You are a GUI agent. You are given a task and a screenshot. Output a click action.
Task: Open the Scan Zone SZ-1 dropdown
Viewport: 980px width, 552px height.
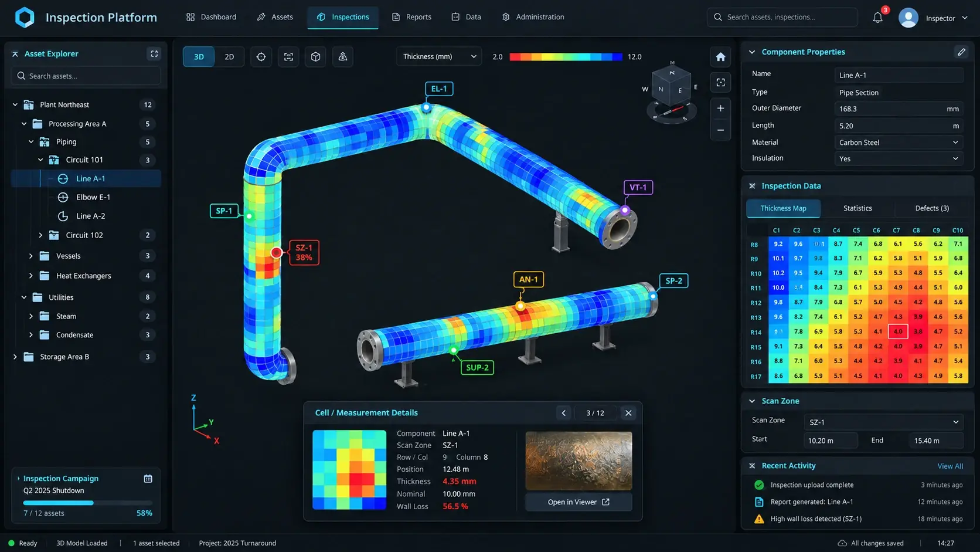[x=883, y=422]
